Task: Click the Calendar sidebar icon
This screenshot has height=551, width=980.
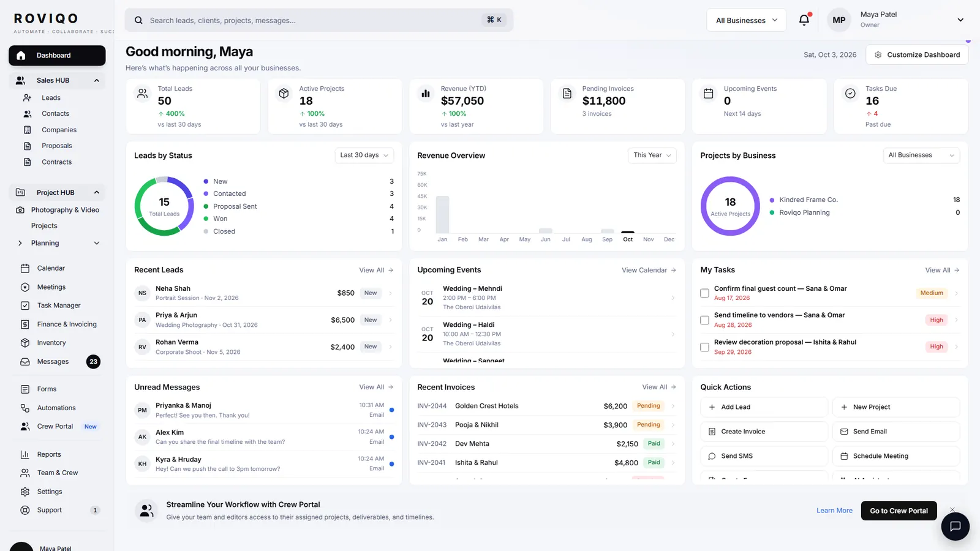Action: pyautogui.click(x=25, y=268)
